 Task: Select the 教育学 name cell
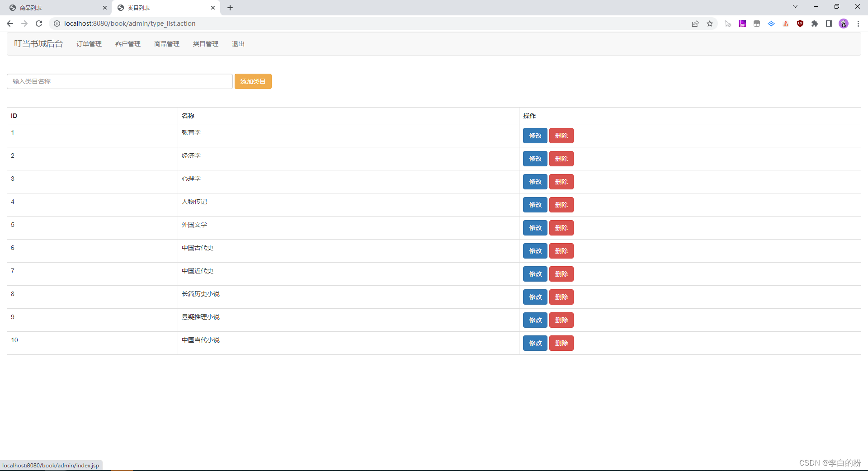point(349,136)
